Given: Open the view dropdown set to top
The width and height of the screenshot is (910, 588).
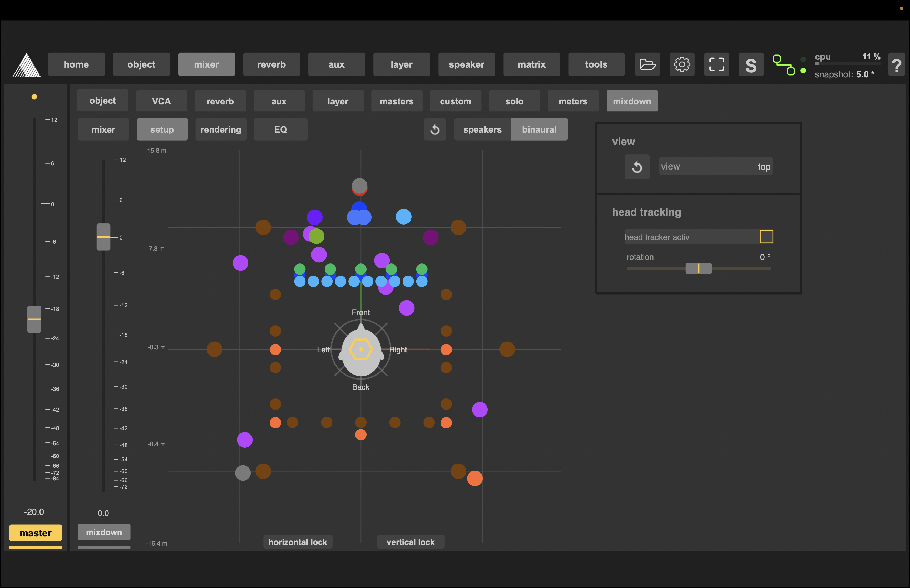Looking at the screenshot, I should pyautogui.click(x=715, y=166).
